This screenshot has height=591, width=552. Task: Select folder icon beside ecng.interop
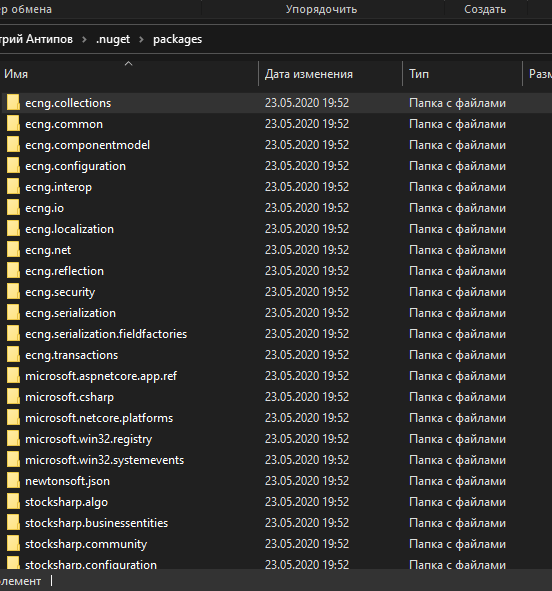13,187
